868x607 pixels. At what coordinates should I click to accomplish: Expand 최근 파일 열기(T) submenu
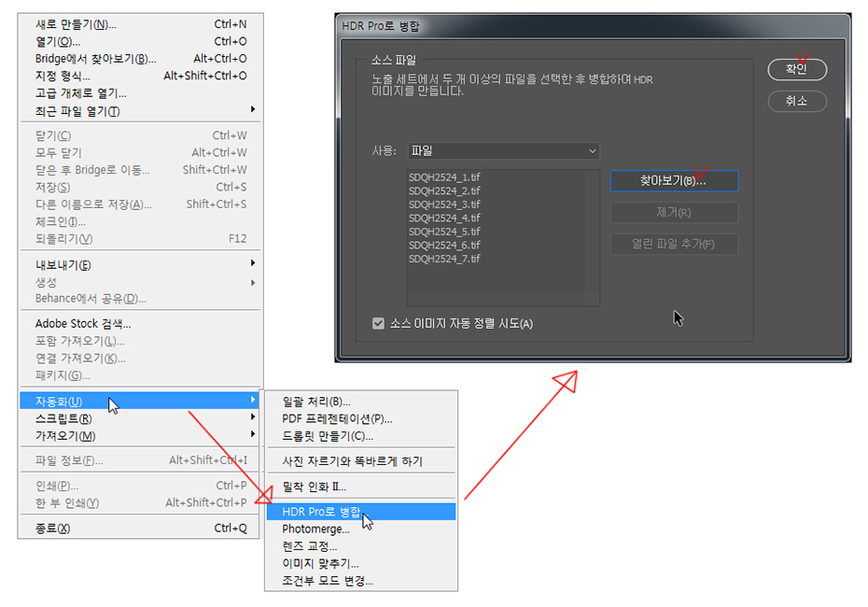pos(141,111)
